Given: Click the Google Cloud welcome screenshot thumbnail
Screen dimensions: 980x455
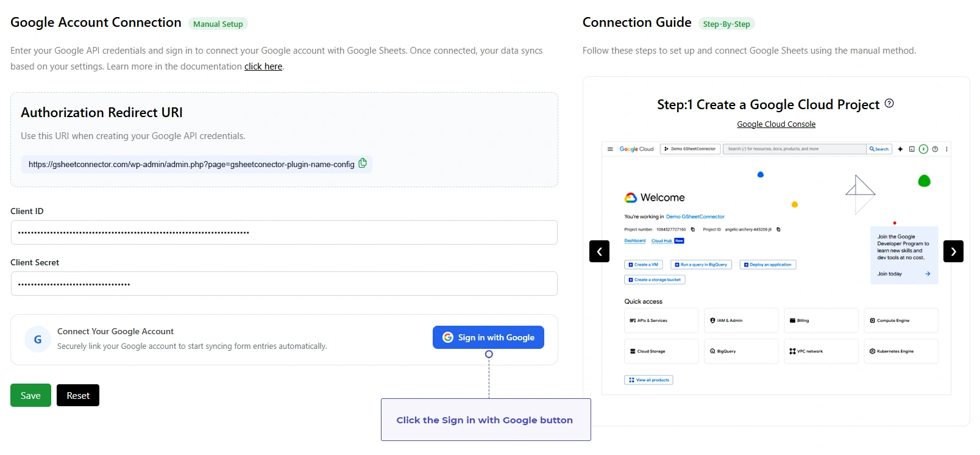Looking at the screenshot, I should point(776,268).
